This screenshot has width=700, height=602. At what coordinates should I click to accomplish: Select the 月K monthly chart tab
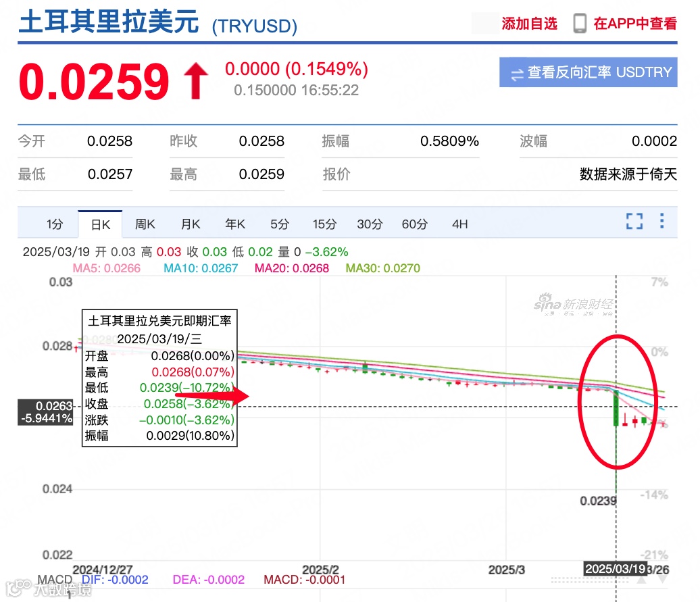(190, 224)
